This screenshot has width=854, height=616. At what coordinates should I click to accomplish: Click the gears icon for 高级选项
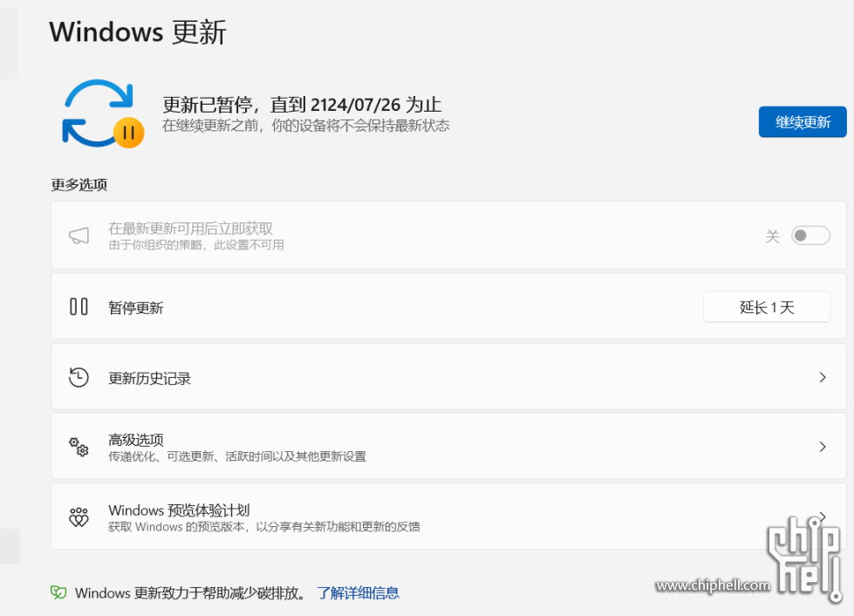(79, 447)
